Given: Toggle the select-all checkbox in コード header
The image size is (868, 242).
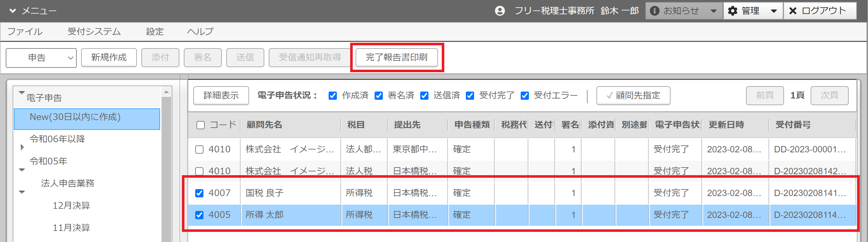Looking at the screenshot, I should [x=201, y=125].
